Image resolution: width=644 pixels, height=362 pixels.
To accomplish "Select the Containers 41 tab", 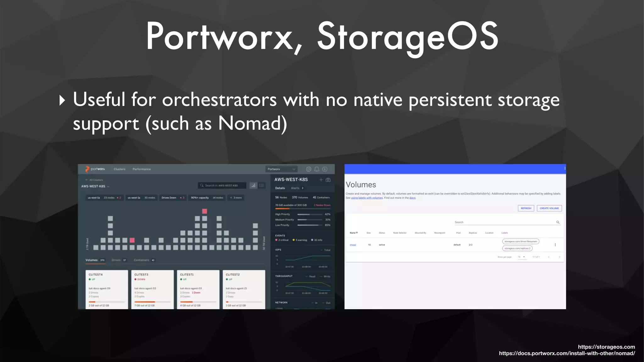I will pyautogui.click(x=144, y=260).
